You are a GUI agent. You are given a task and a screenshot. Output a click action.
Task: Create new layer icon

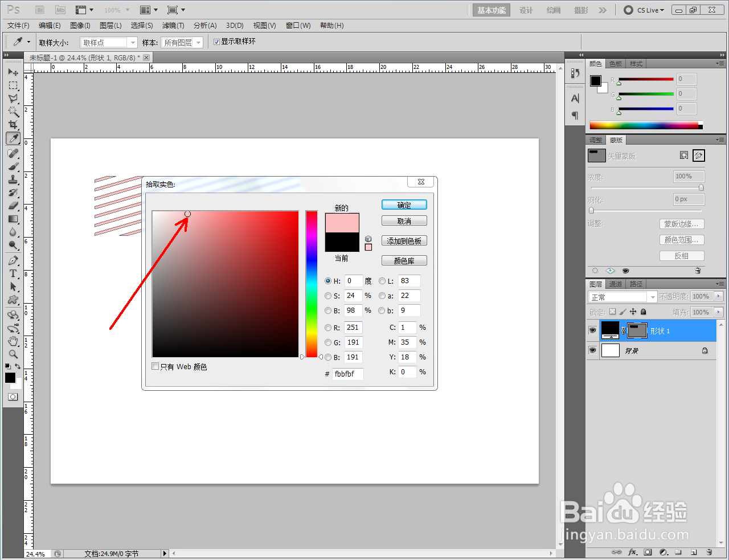click(x=694, y=552)
